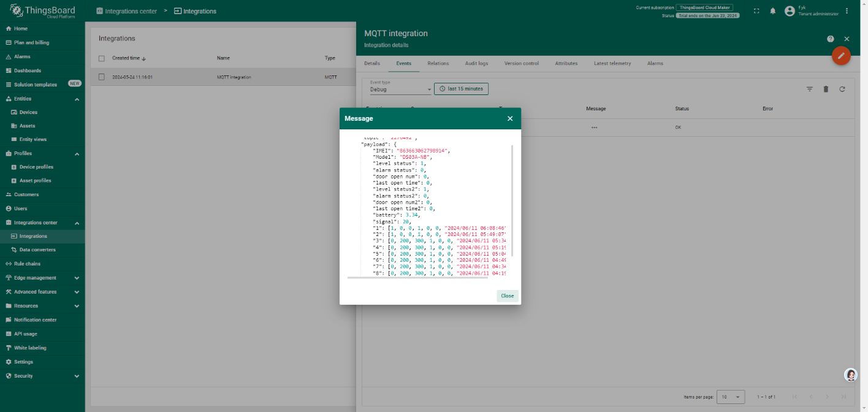The height and width of the screenshot is (412, 868).
Task: Click the ThingsBoard logo
Action: pyautogui.click(x=42, y=11)
